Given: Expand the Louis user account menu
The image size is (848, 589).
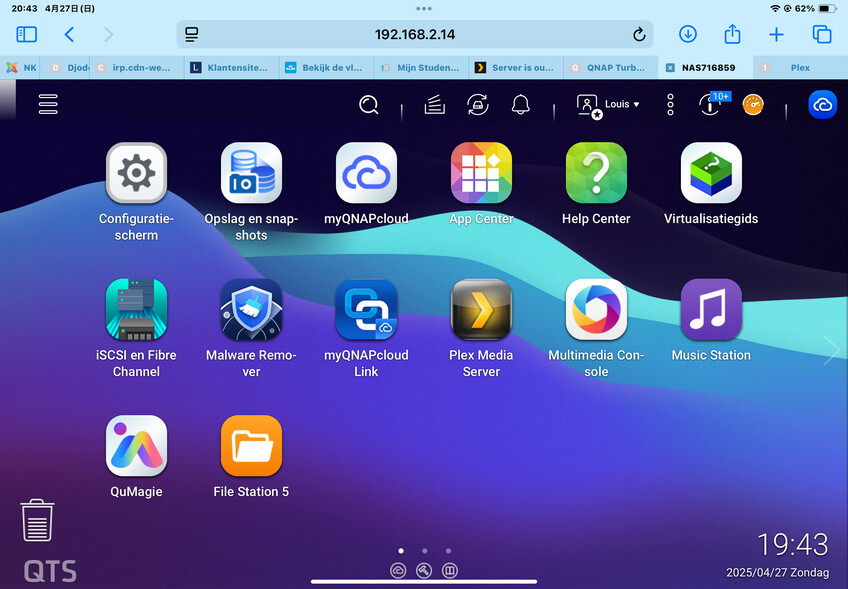Looking at the screenshot, I should (608, 105).
